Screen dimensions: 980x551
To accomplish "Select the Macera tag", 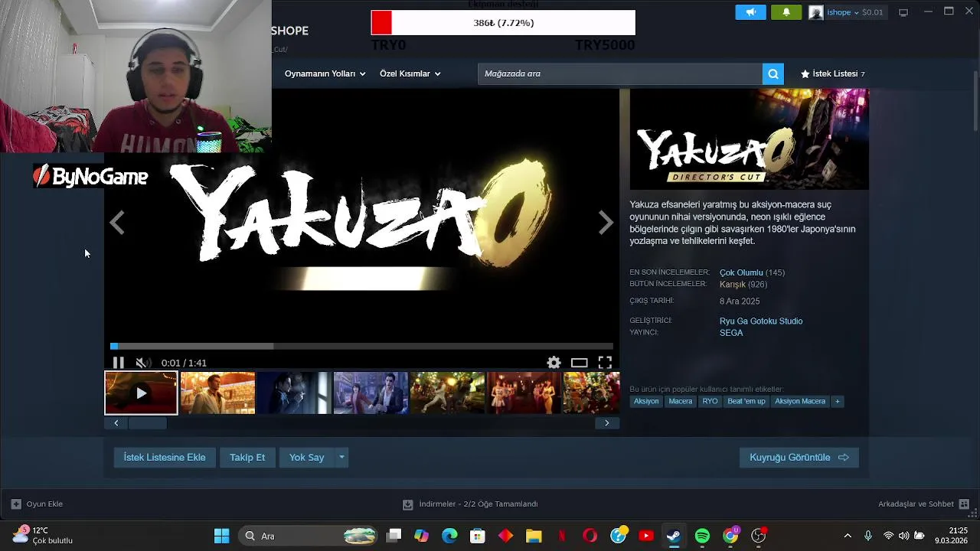I will 680,401.
